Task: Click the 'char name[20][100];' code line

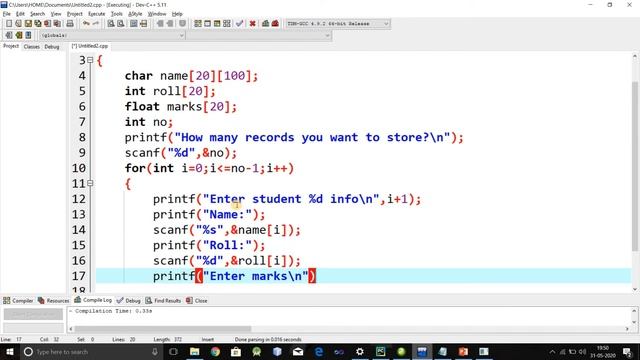Action: (x=191, y=76)
